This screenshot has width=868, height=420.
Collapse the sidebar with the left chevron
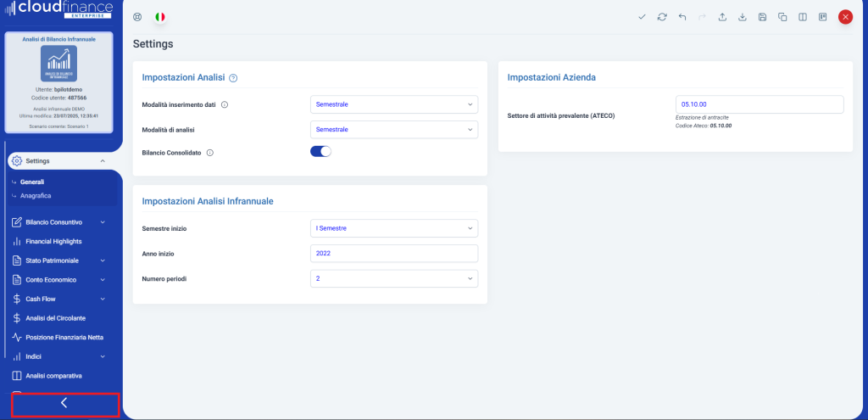(64, 403)
